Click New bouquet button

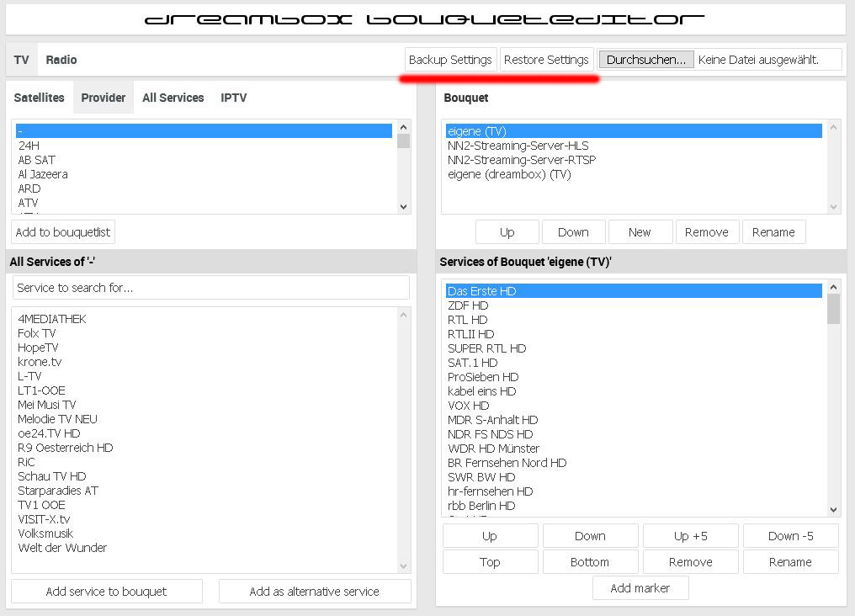[x=640, y=232]
